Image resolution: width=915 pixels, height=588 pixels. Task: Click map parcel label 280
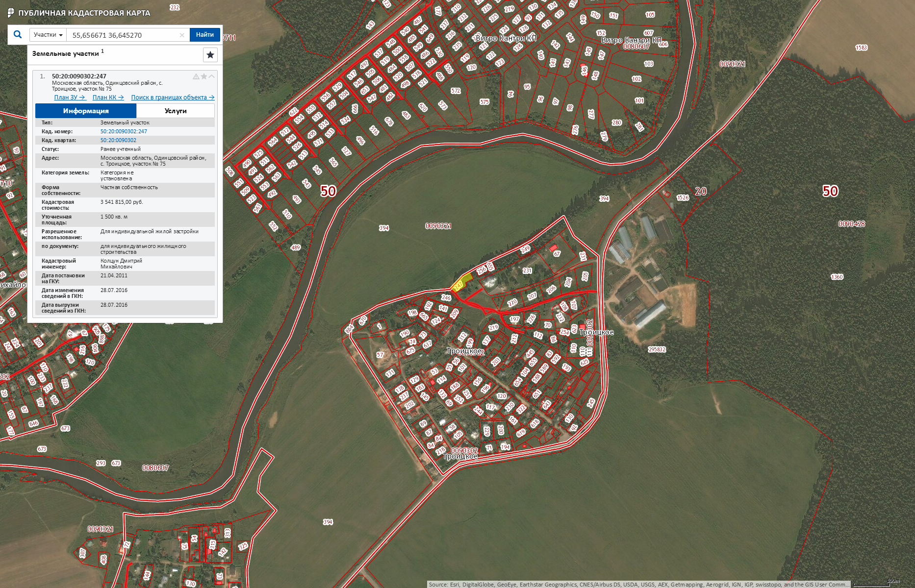point(616,122)
